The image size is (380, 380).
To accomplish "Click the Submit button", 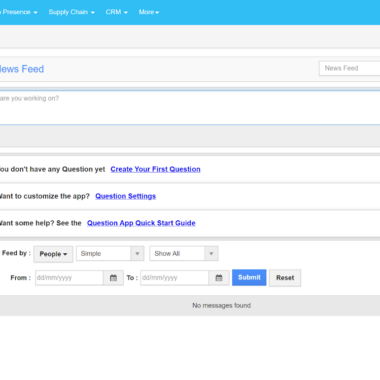I will point(249,277).
